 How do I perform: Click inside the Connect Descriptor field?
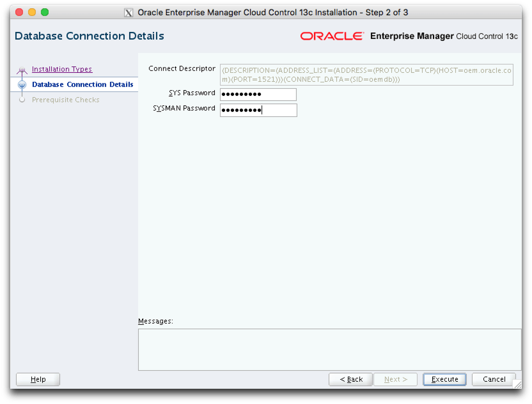(366, 75)
